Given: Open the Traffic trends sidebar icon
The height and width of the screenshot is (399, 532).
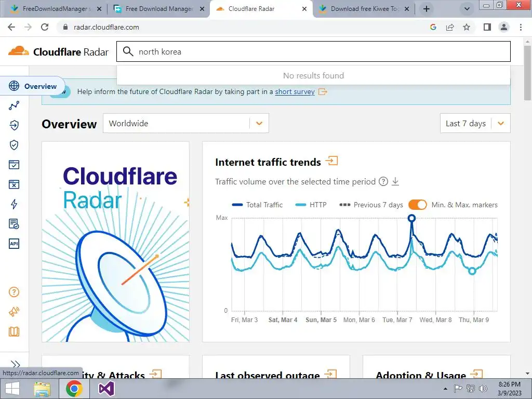Looking at the screenshot, I should 14,106.
